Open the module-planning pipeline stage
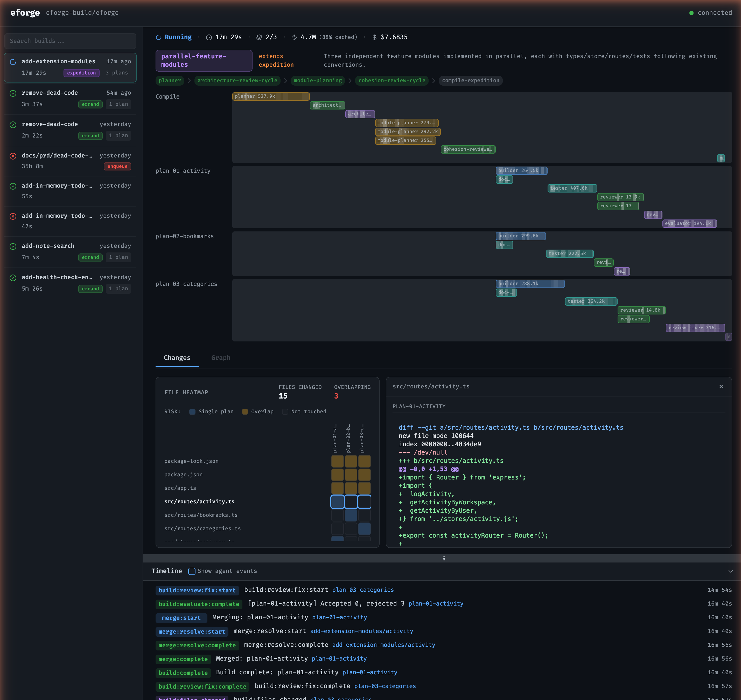741x700 pixels. [318, 80]
